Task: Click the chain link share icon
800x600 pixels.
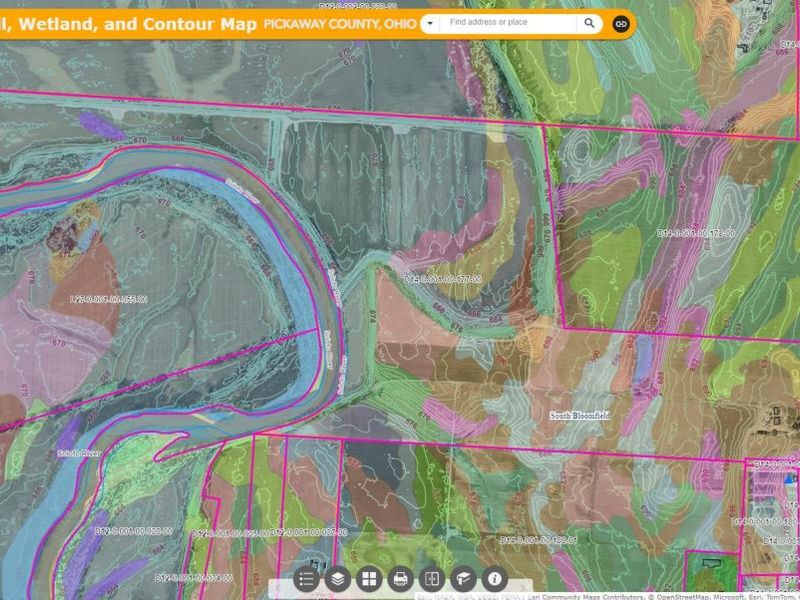Action: click(x=621, y=23)
